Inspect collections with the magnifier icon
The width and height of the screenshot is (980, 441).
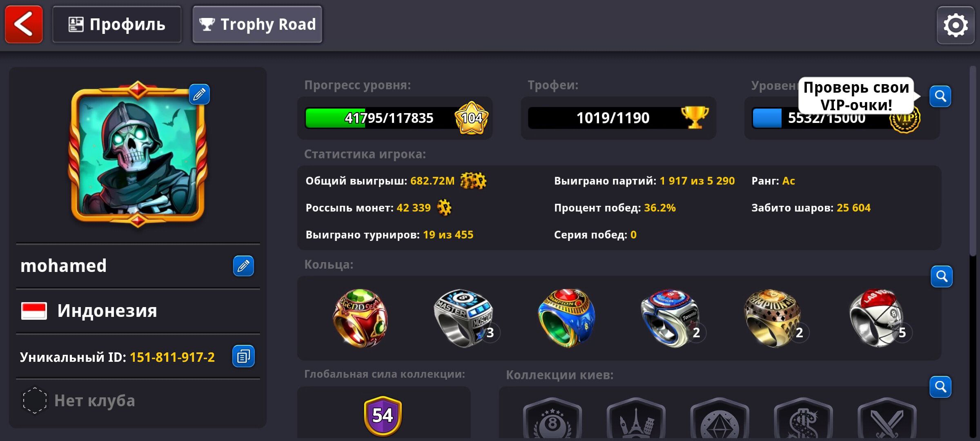click(940, 387)
